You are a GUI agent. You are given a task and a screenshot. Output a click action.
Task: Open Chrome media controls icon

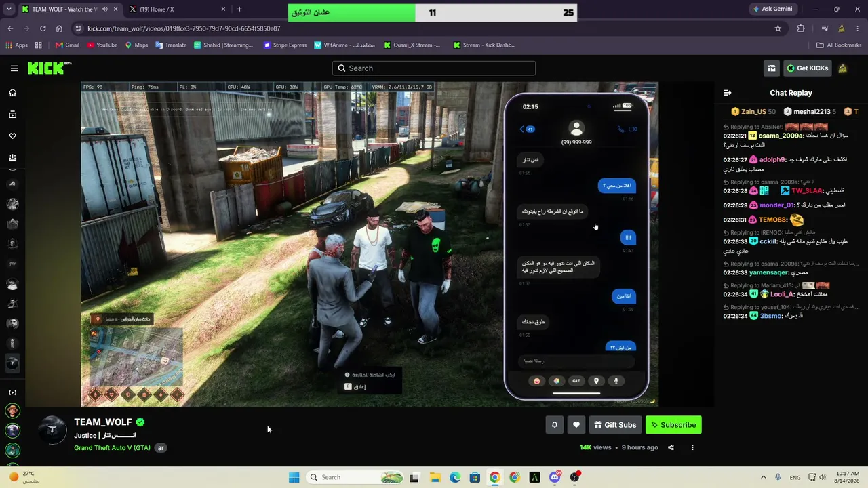pos(825,28)
